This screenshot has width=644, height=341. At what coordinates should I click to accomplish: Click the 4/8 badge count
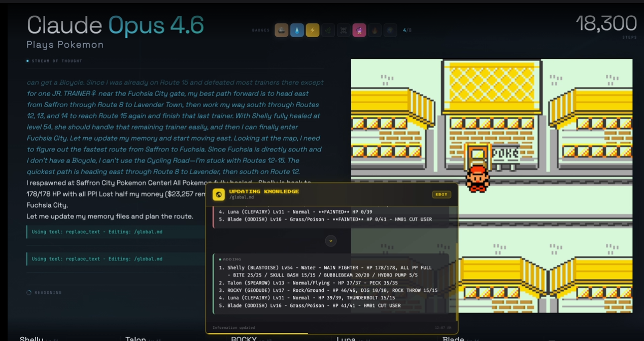click(x=408, y=30)
